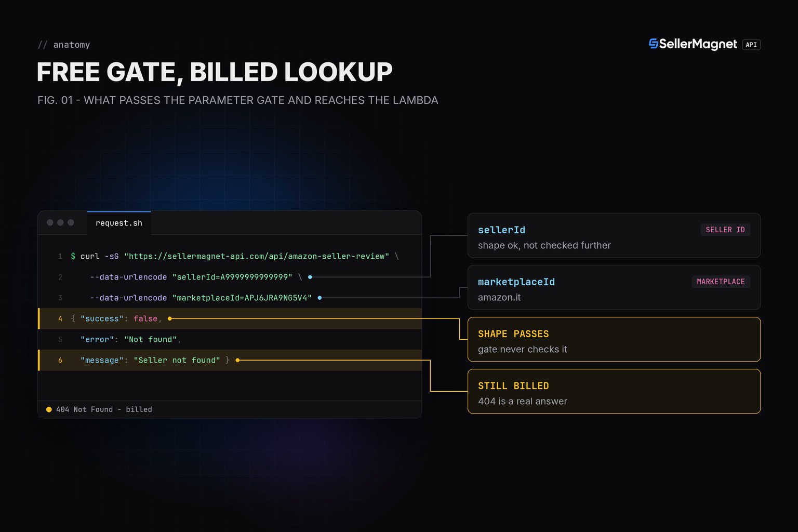Image resolution: width=798 pixels, height=532 pixels.
Task: Click the API badge beside SellerMagnet
Action: click(751, 45)
